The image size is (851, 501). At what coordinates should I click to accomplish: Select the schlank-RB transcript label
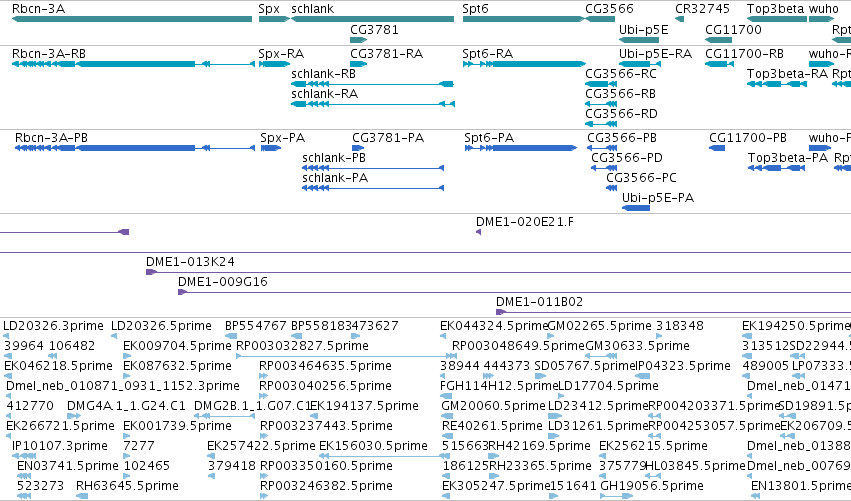(323, 74)
